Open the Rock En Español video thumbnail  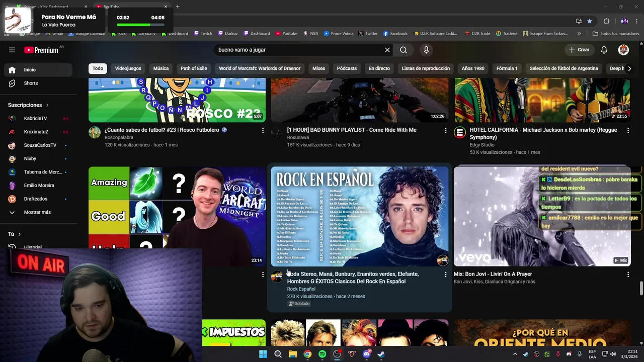(360, 216)
